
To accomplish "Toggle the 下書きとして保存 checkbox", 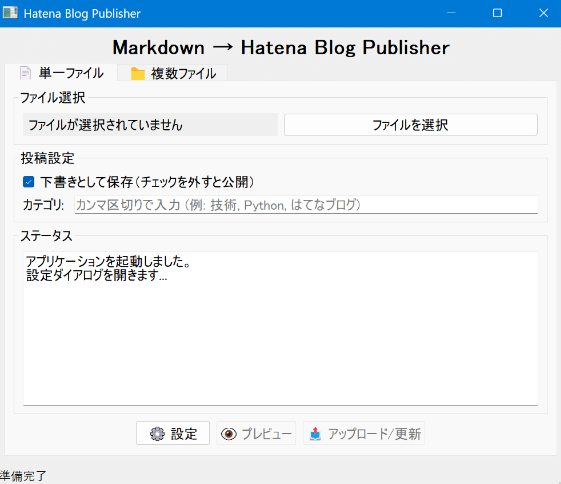I will tap(29, 182).
